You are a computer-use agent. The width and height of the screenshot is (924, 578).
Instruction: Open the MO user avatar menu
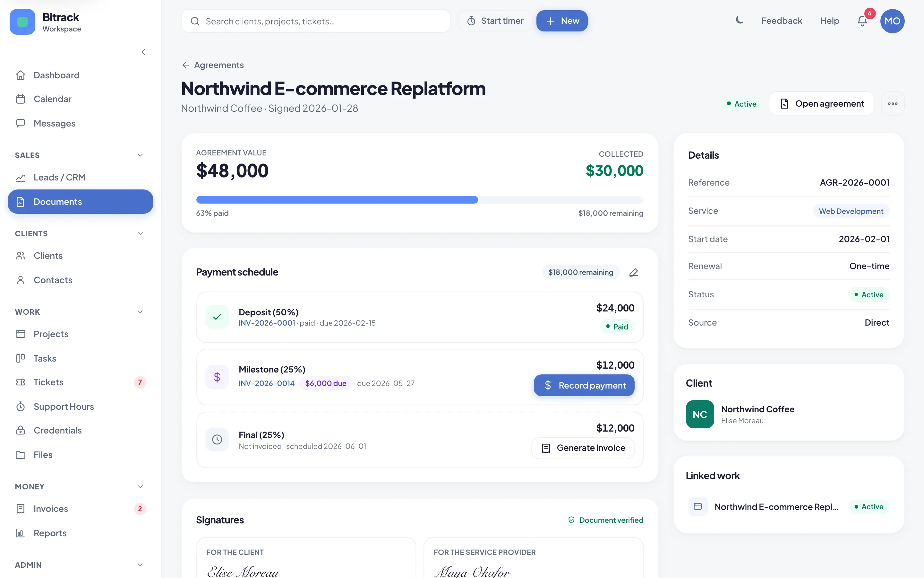click(892, 21)
